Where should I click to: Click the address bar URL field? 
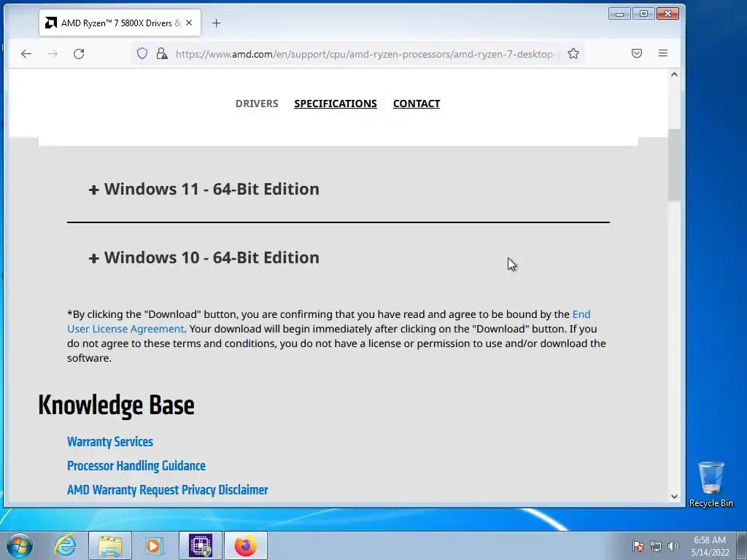(x=365, y=54)
